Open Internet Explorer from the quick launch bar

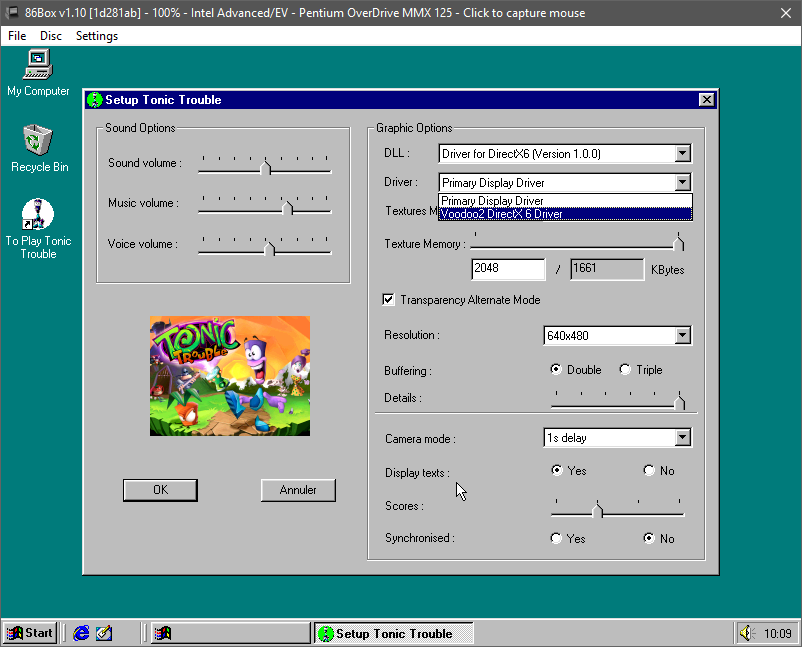pos(81,632)
